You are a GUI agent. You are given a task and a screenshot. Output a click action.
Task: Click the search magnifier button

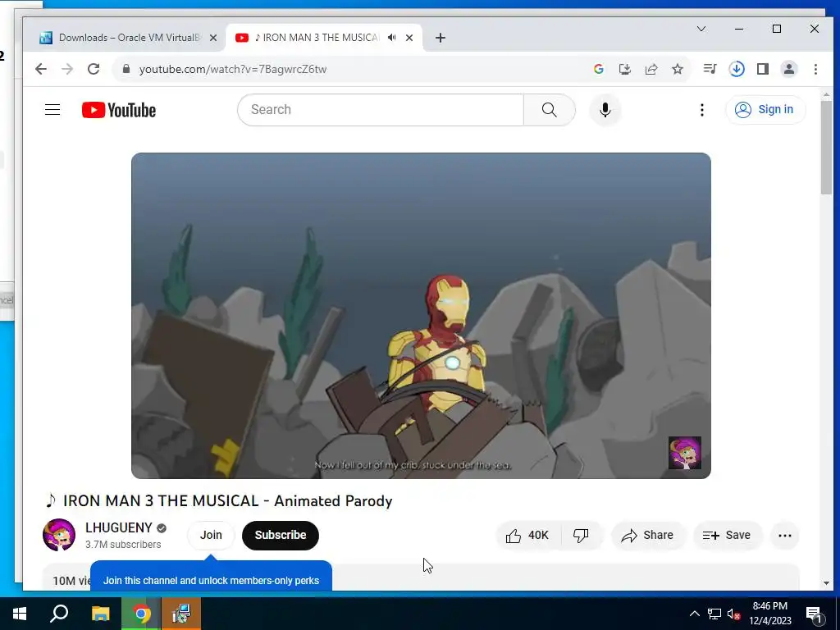tap(549, 110)
